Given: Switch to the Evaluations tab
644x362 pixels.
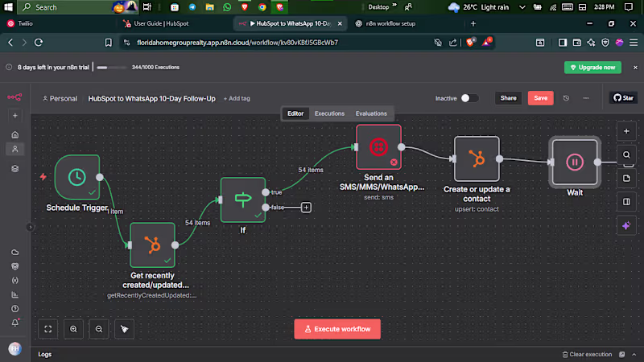Looking at the screenshot, I should pyautogui.click(x=371, y=113).
